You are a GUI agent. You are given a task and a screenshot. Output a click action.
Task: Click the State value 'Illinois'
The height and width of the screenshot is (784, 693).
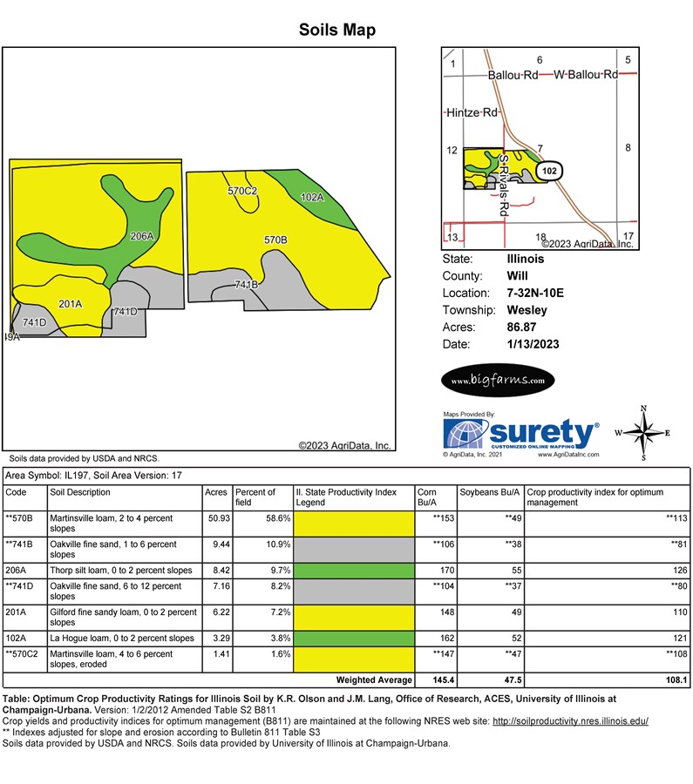(526, 259)
